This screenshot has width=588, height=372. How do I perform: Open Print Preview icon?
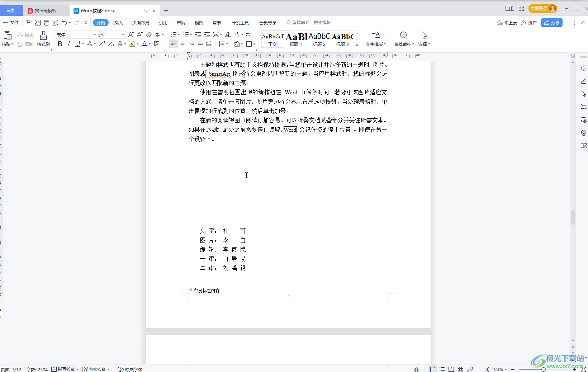(56, 23)
